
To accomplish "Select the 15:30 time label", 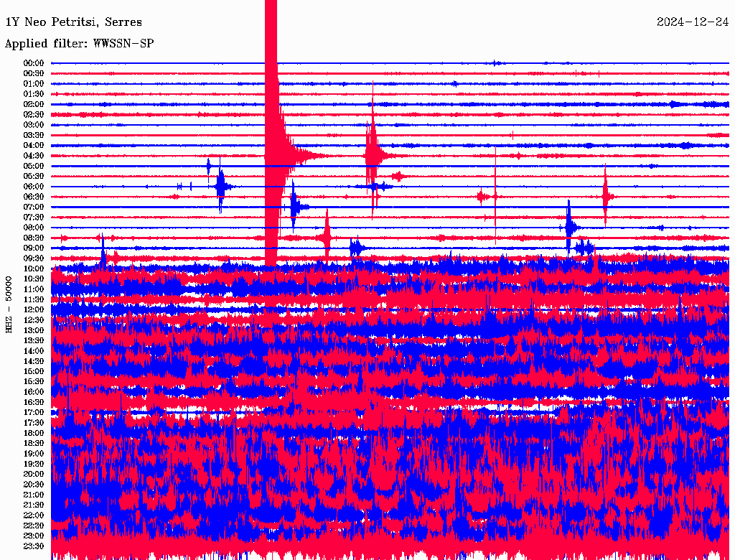I will 34,382.
